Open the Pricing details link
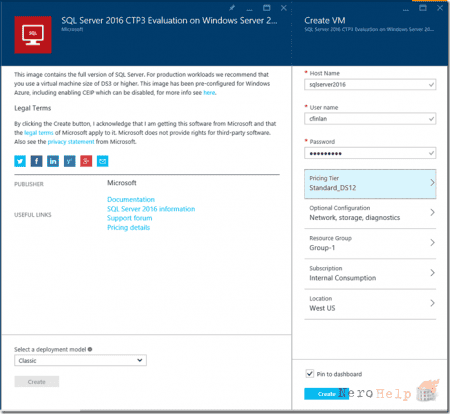This screenshot has width=450, height=414. point(128,227)
